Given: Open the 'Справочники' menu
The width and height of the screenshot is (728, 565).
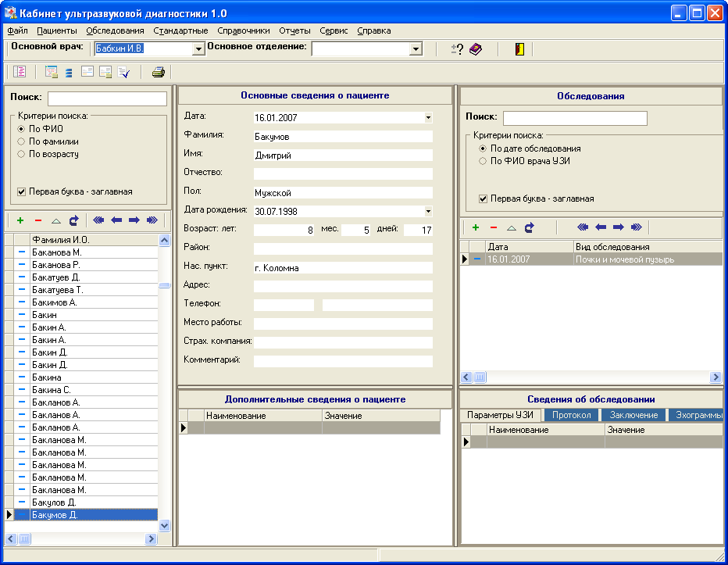Looking at the screenshot, I should pyautogui.click(x=244, y=30).
